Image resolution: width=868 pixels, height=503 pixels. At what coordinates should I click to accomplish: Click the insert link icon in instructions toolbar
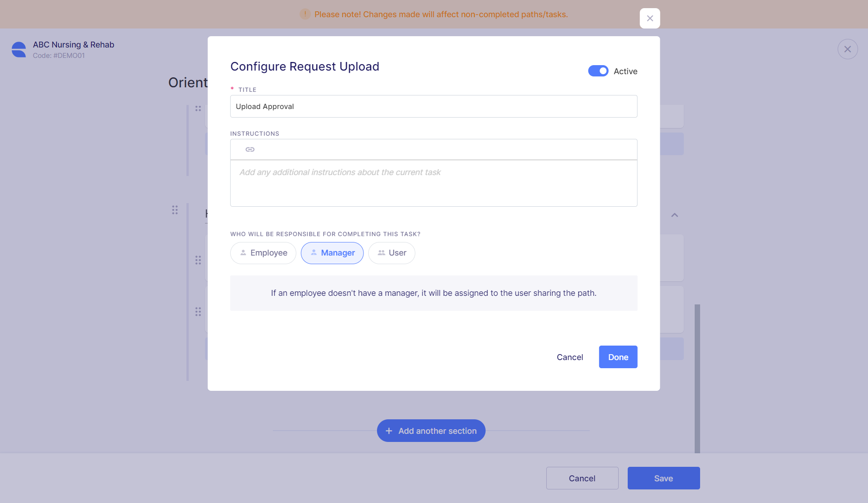pos(250,149)
